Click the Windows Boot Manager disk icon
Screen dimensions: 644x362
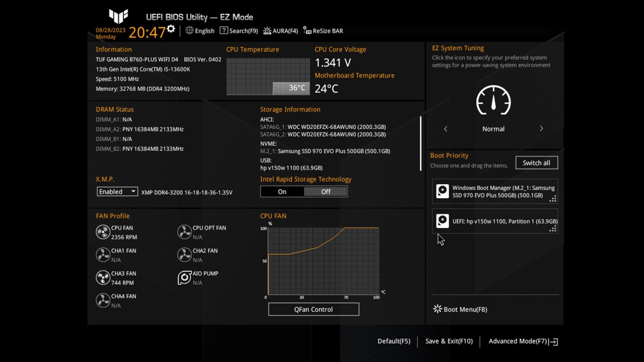tap(442, 191)
